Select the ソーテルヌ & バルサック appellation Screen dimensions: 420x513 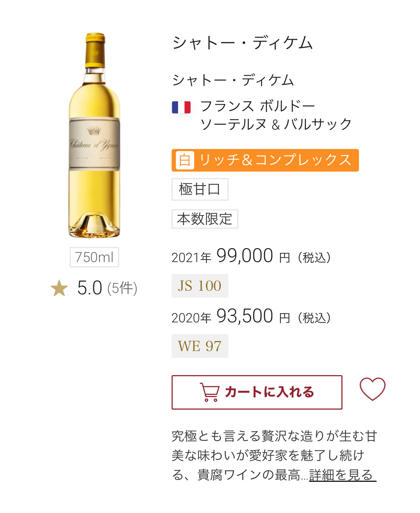tap(276, 124)
